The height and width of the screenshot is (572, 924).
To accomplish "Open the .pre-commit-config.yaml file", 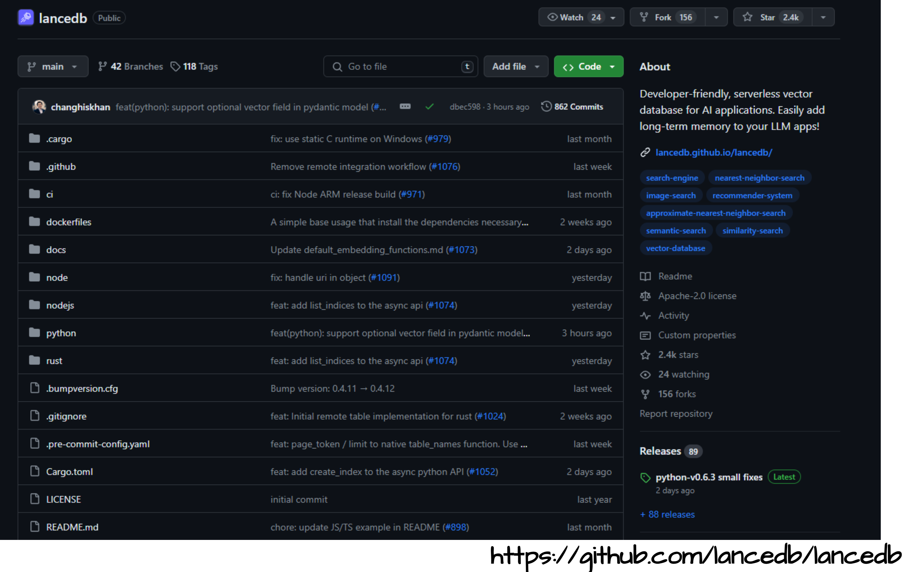I will [98, 444].
